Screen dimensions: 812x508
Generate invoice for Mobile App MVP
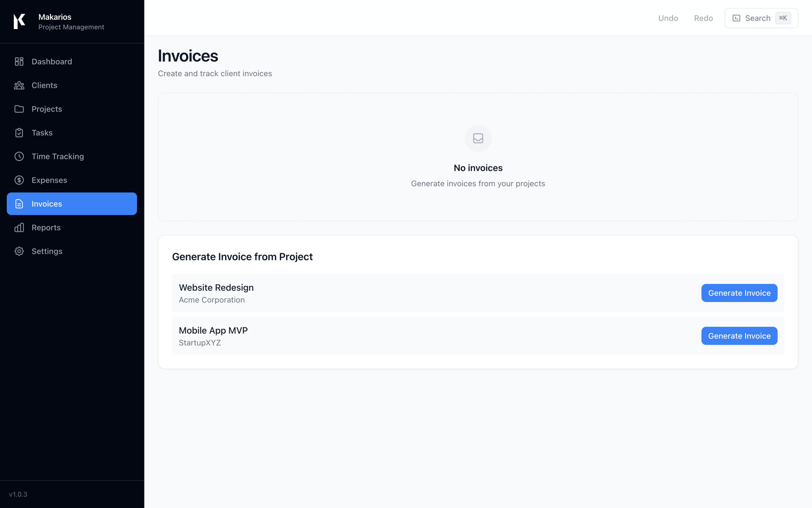[739, 336]
